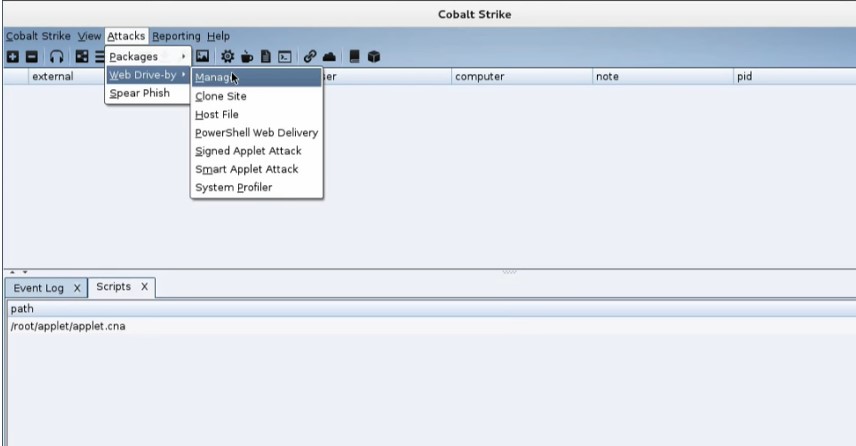
Task: Select PowerShell Web Delivery
Action: [257, 133]
